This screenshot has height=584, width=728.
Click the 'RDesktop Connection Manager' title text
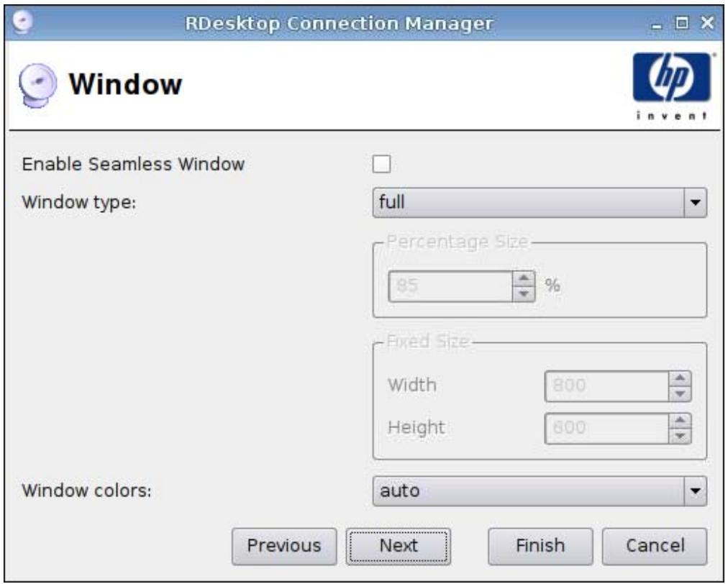pos(339,23)
